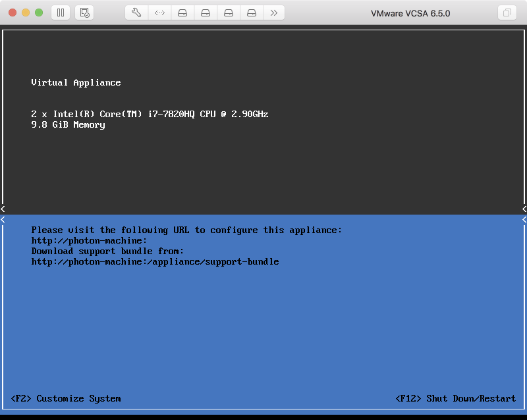Select F12 Shut Down/Restart option
Image resolution: width=527 pixels, height=420 pixels.
pyautogui.click(x=457, y=398)
